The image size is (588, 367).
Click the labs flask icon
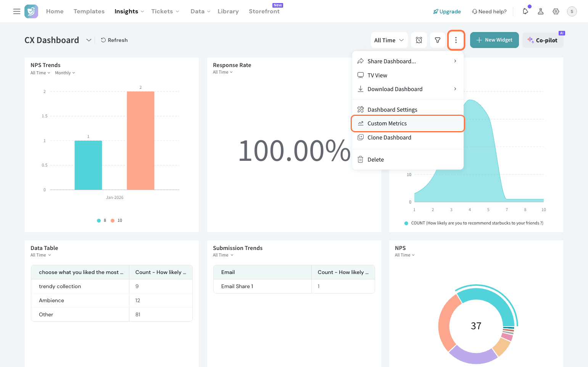[x=541, y=11]
